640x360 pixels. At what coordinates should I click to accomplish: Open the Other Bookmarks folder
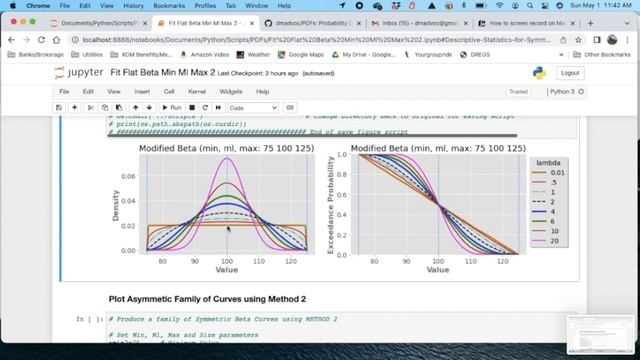click(x=602, y=55)
